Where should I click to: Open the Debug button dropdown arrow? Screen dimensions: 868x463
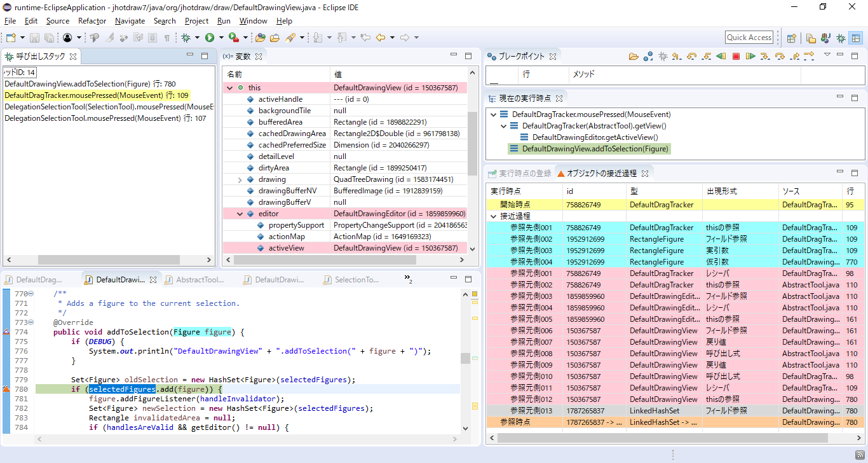tap(197, 38)
